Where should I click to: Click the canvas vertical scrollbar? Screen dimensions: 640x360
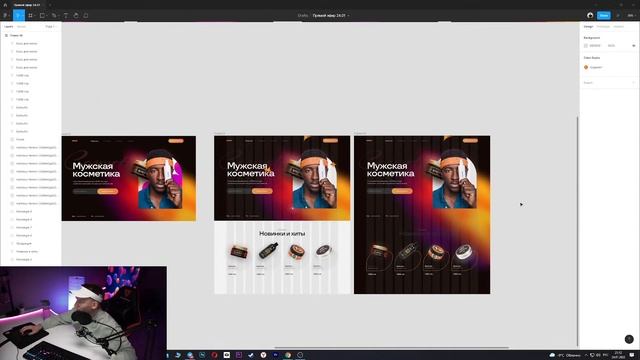coord(578,231)
